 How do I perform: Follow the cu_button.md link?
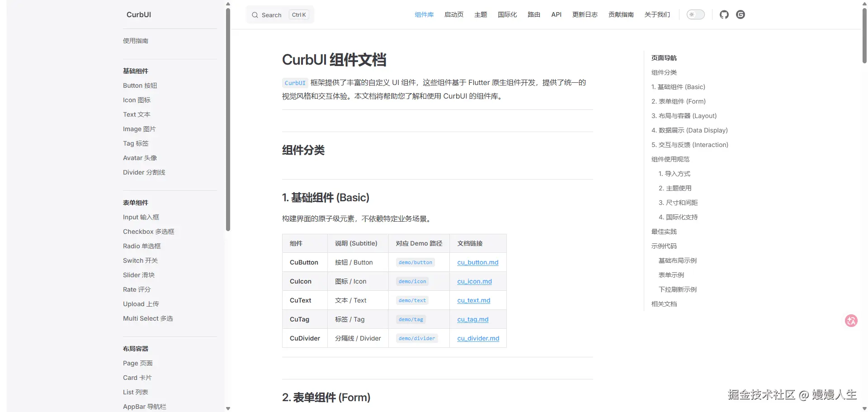(478, 262)
